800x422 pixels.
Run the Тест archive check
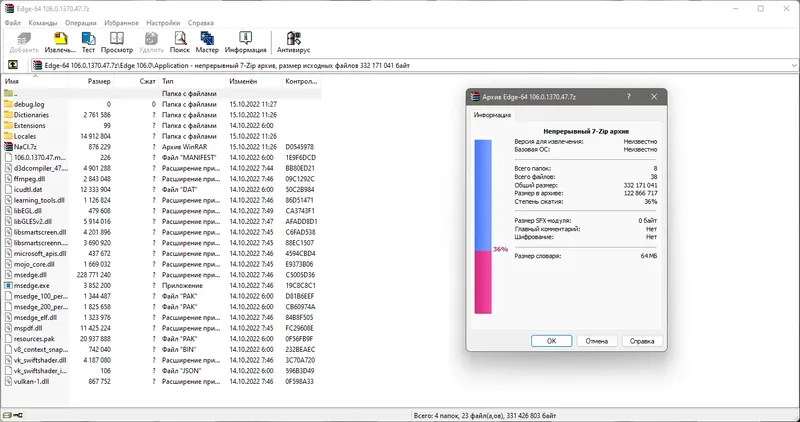coord(88,42)
